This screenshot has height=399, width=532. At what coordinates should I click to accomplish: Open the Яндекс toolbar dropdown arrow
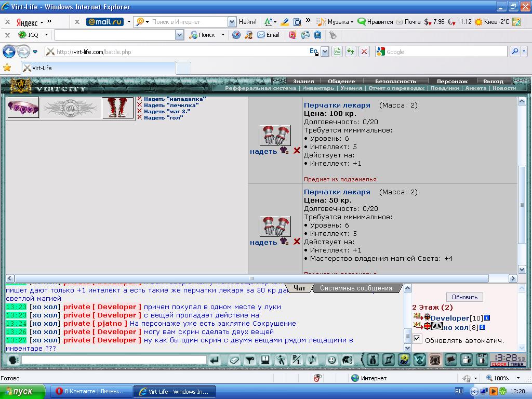42,22
